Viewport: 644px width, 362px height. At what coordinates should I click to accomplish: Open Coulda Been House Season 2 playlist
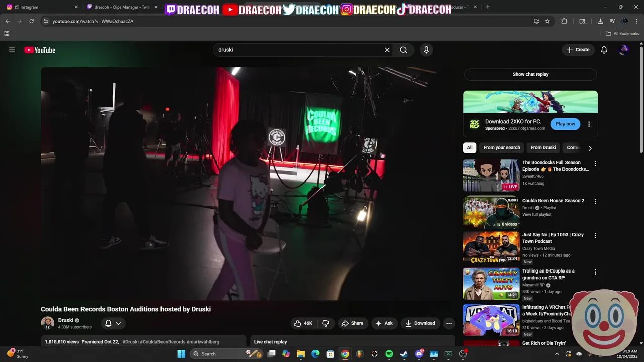coord(491,213)
